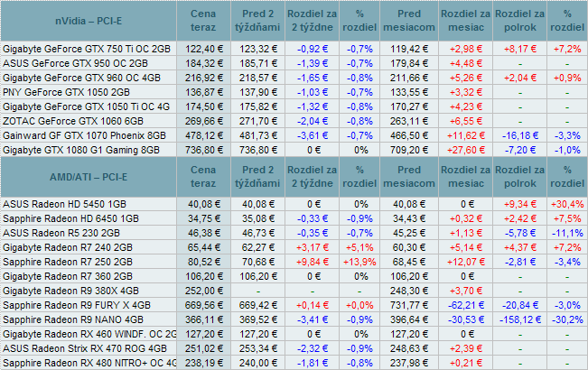The width and height of the screenshot is (588, 370).
Task: Select the AMD/ATI – PCI-E section header
Action: 89,177
